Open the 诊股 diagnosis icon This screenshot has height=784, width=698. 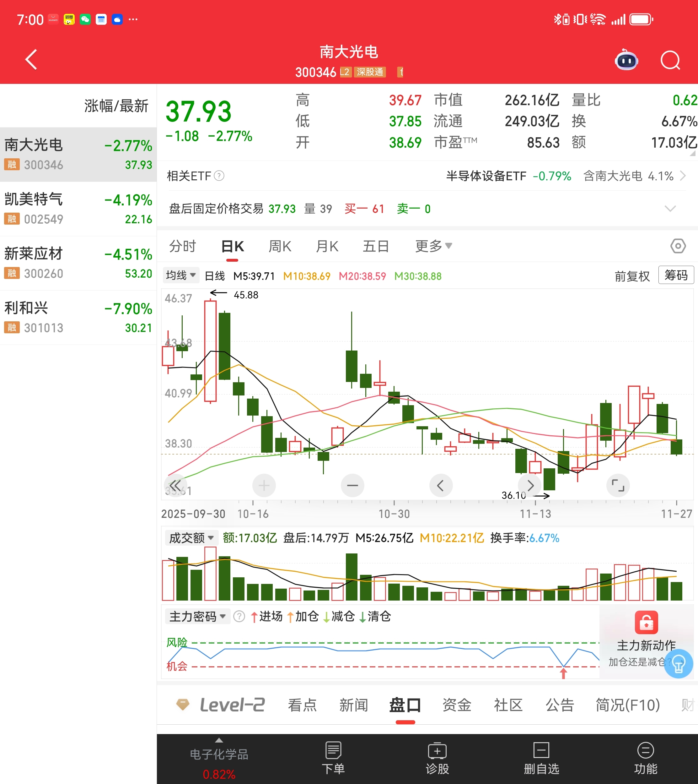coord(437,758)
